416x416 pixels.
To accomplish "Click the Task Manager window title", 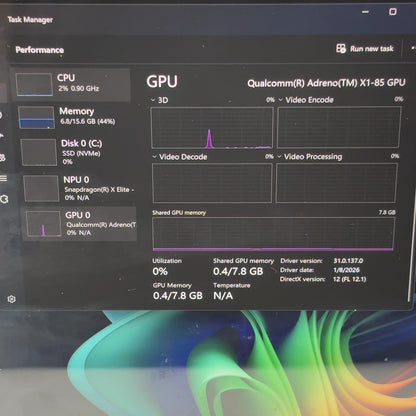I will [30, 20].
